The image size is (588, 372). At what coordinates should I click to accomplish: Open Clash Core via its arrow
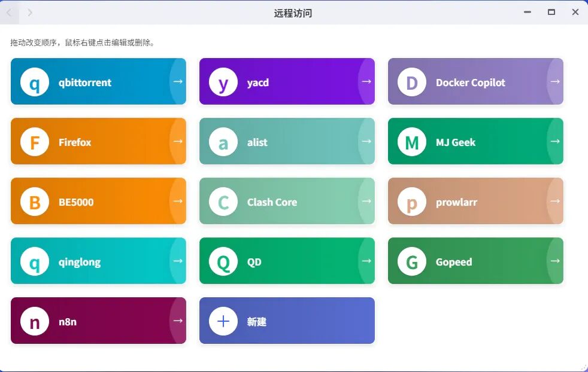coord(366,201)
